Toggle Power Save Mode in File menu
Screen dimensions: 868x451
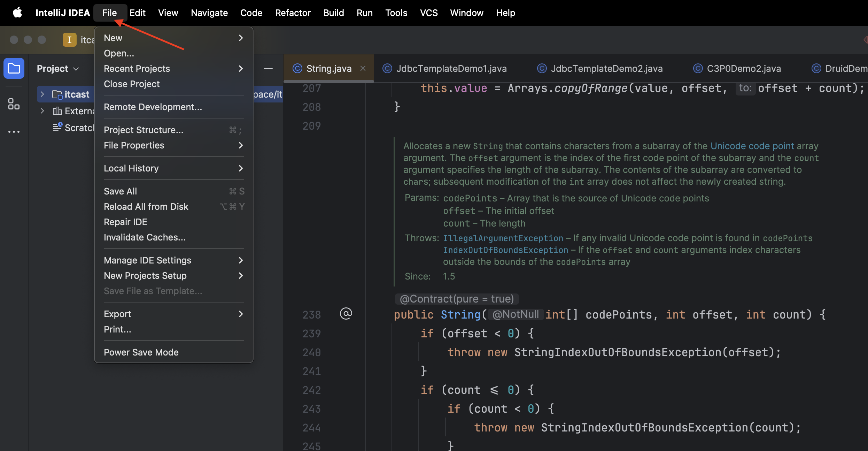coord(141,352)
